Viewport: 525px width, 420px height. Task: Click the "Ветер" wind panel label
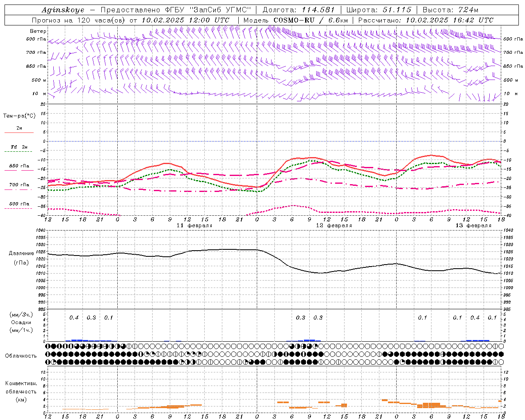point(38,31)
